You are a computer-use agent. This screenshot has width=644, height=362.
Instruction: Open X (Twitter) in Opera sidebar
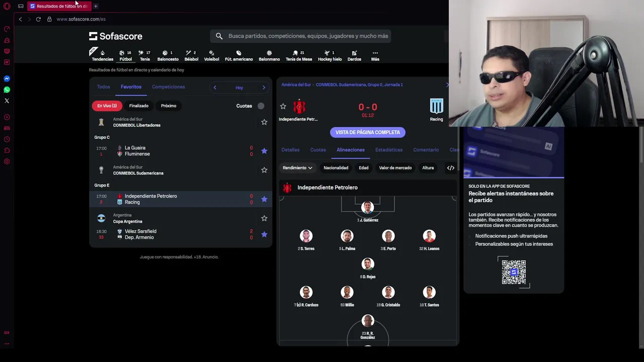(7, 101)
